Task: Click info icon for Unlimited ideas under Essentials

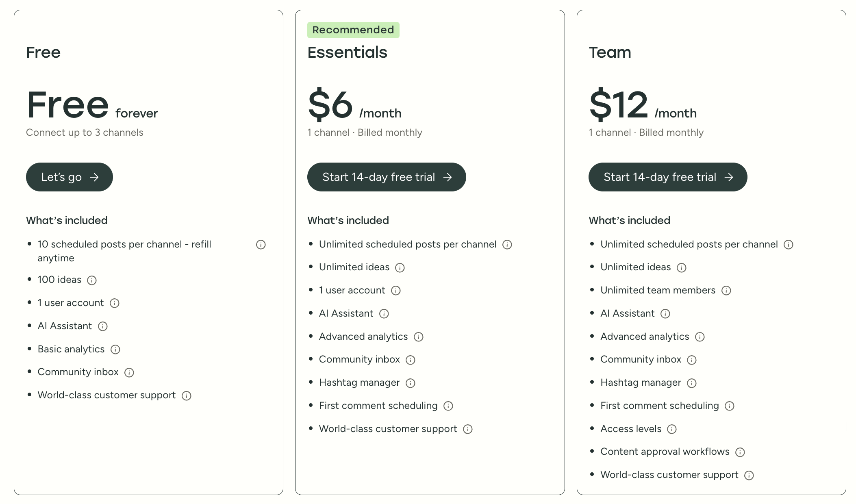Action: 400,267
